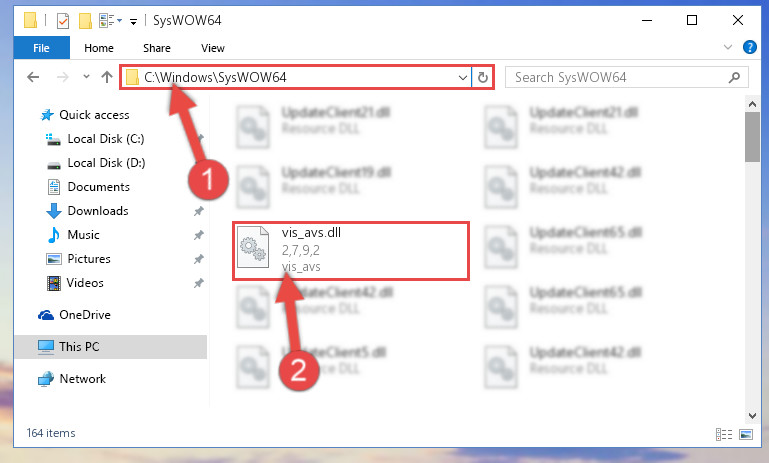This screenshot has height=463, width=769.
Task: Click the Back navigation arrow
Action: [33, 77]
